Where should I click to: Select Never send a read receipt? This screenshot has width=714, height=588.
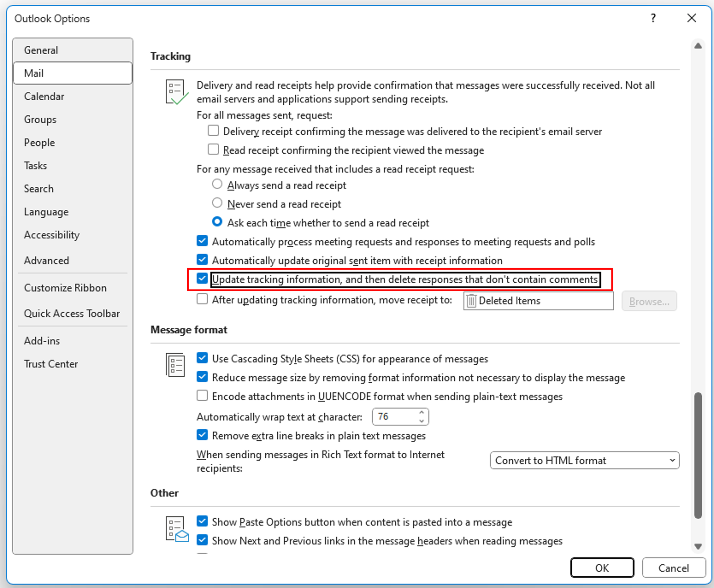(x=217, y=203)
